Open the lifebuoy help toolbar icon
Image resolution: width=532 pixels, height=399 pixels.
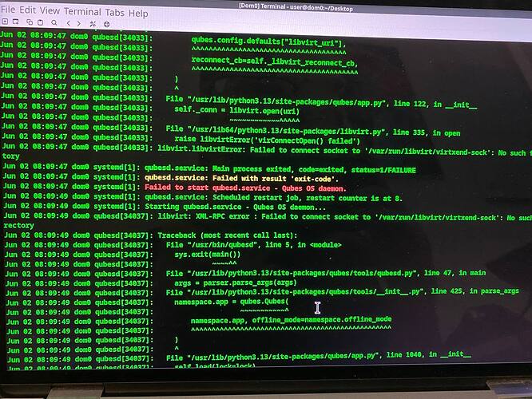[x=106, y=25]
